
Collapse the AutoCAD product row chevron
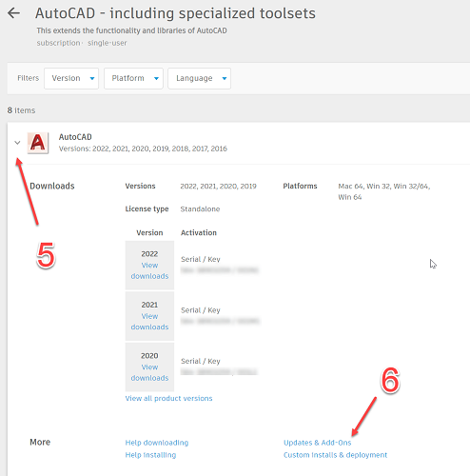[17, 143]
